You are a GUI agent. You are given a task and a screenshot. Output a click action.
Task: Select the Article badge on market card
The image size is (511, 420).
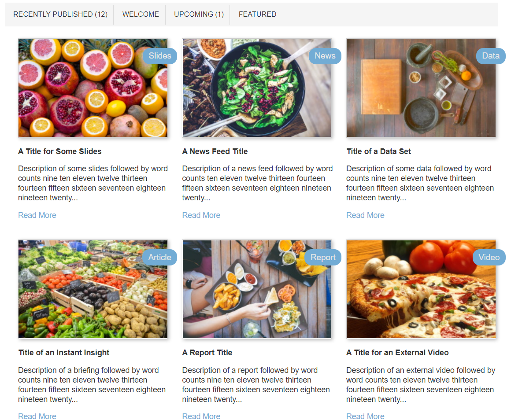tap(159, 258)
